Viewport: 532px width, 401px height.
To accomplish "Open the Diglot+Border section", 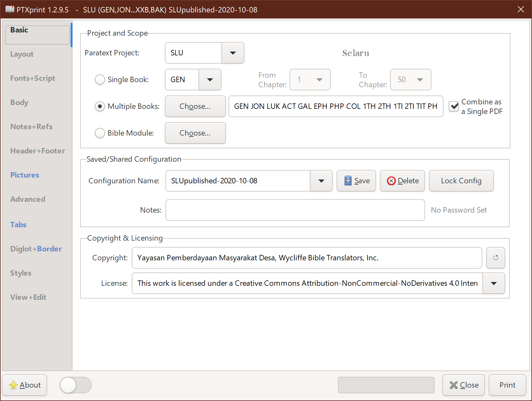I will point(36,249).
